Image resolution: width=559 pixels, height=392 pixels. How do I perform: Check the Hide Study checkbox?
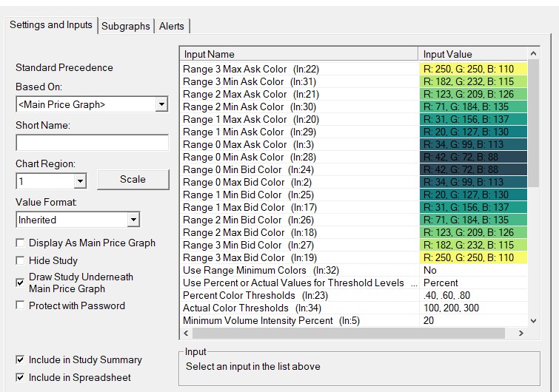[20, 261]
